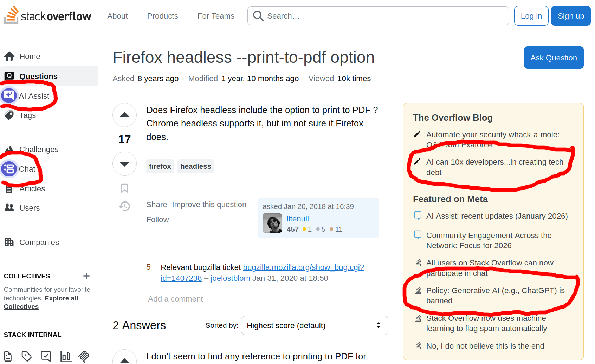The height and width of the screenshot is (364, 595).
Task: Upvote the question
Action: pos(124,115)
